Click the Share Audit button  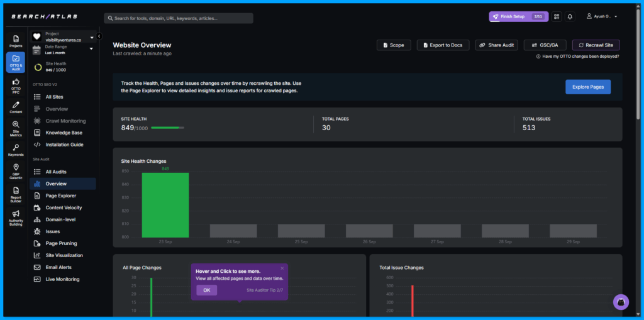pyautogui.click(x=496, y=45)
